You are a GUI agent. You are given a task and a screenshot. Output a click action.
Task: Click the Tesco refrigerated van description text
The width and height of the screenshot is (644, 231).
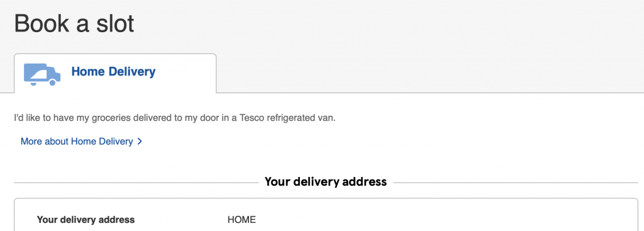click(x=175, y=118)
